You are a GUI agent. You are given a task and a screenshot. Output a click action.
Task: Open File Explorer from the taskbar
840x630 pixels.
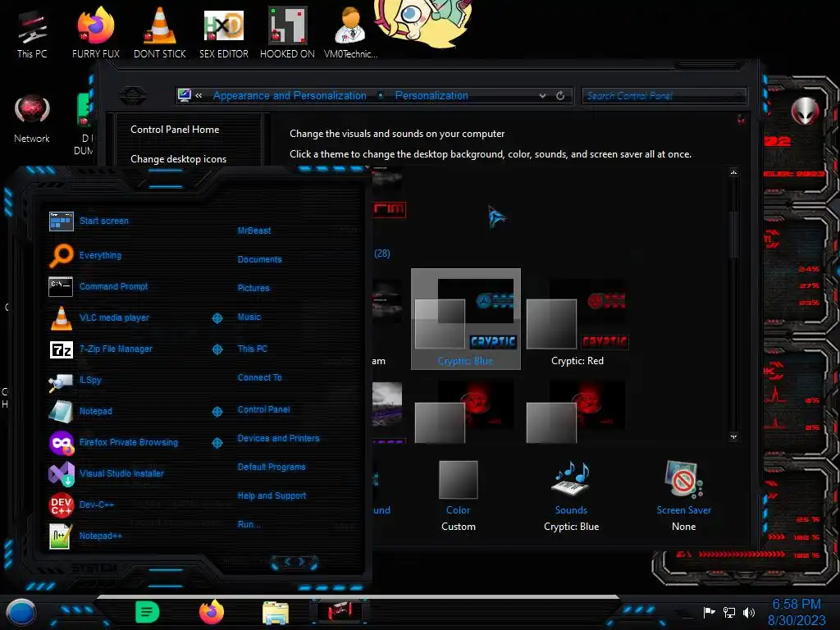[276, 613]
